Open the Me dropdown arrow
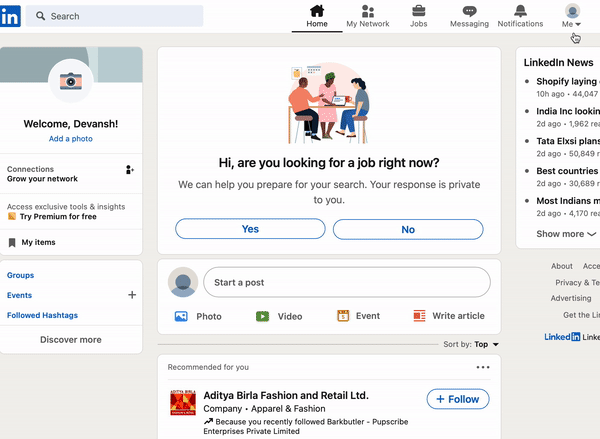 pos(578,24)
